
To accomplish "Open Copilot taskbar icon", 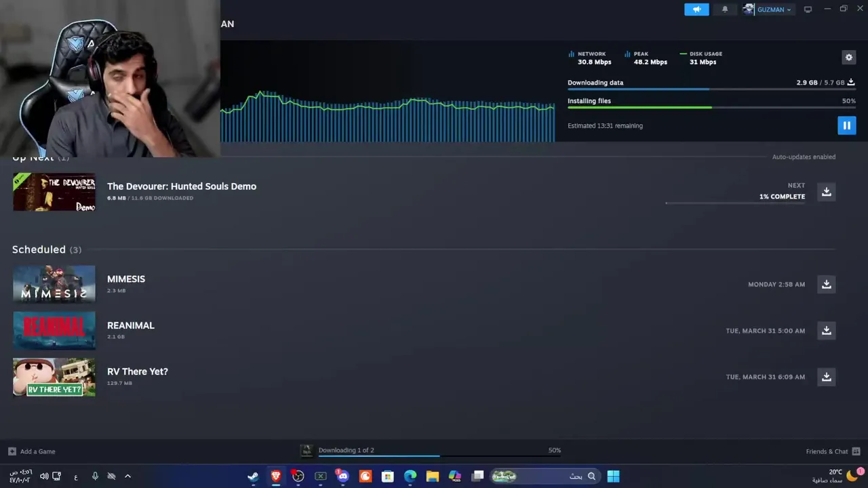I will (455, 476).
